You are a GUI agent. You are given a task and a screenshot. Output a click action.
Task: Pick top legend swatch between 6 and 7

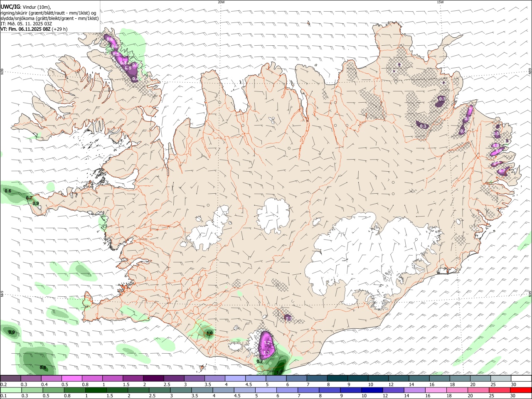(x=296, y=378)
